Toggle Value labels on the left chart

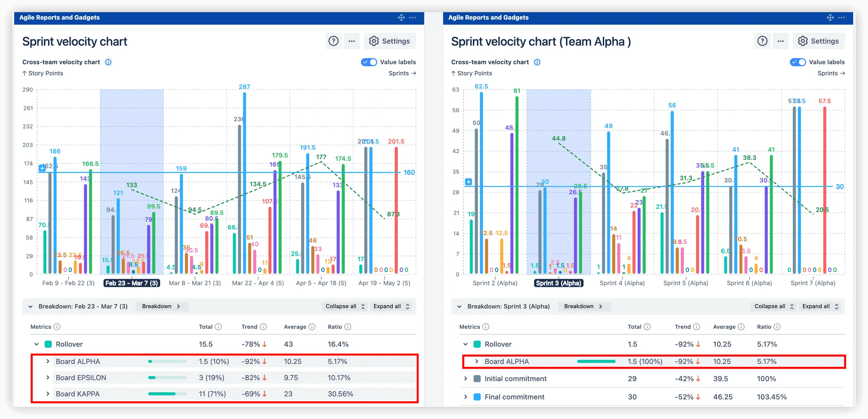coord(369,62)
